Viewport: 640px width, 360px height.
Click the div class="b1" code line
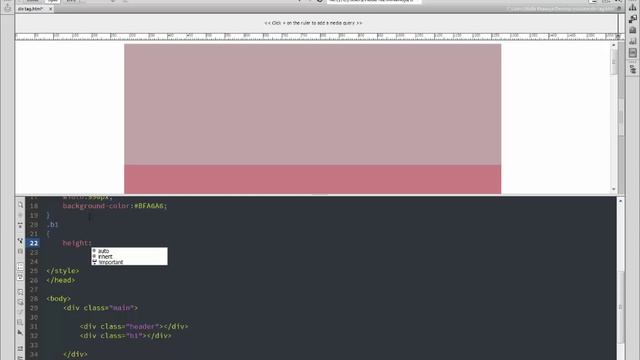(x=126, y=336)
